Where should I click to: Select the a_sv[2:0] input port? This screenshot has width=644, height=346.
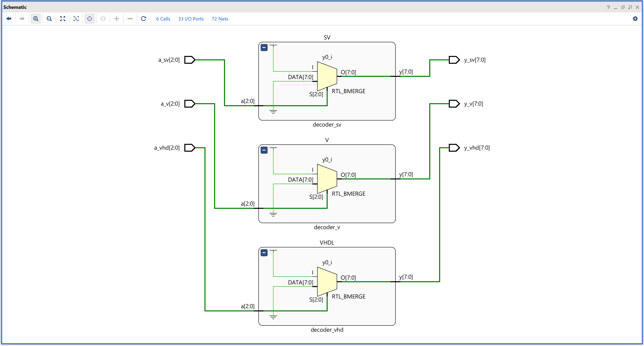pos(190,60)
